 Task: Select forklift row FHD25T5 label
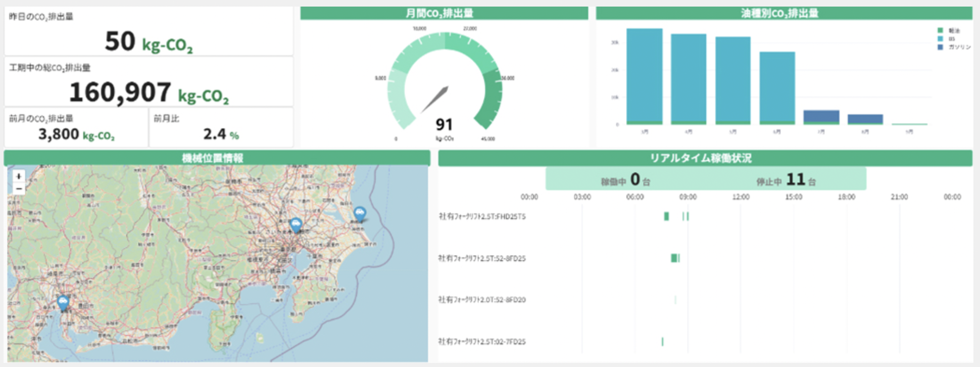coord(482,216)
